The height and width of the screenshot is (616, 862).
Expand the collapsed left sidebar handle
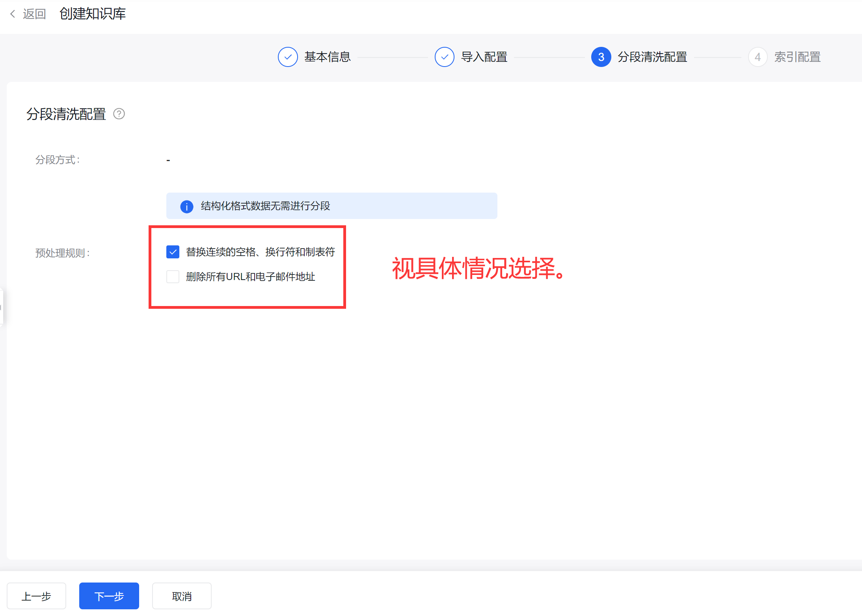coord(2,307)
